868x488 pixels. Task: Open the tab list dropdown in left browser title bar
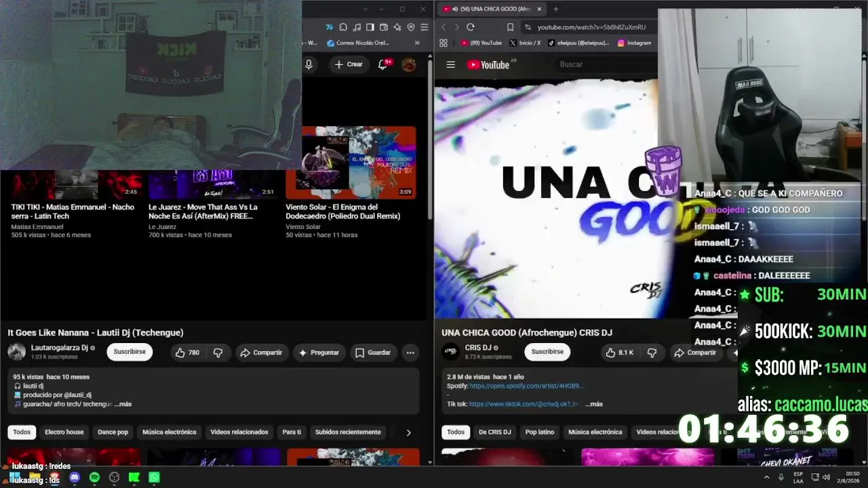click(x=366, y=9)
